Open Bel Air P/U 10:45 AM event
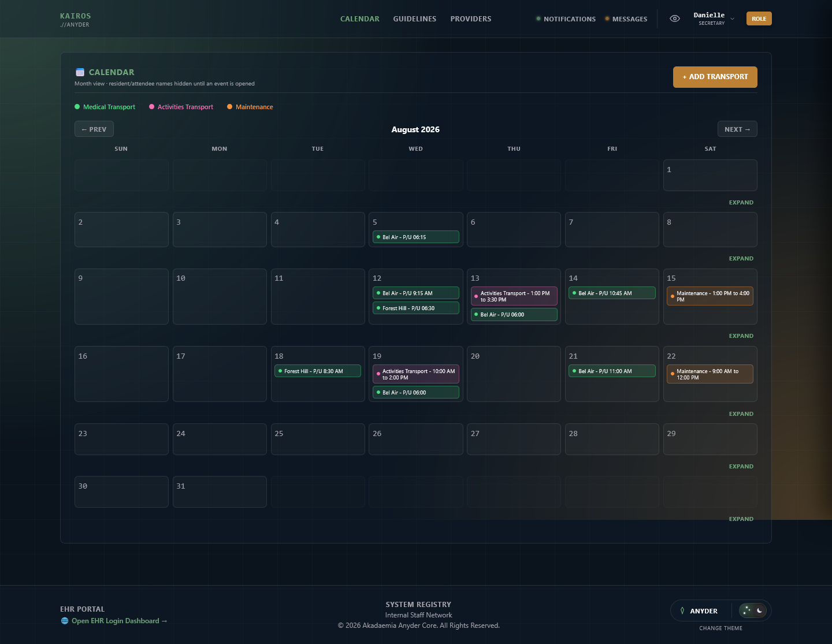Image resolution: width=832 pixels, height=644 pixels. click(612, 293)
